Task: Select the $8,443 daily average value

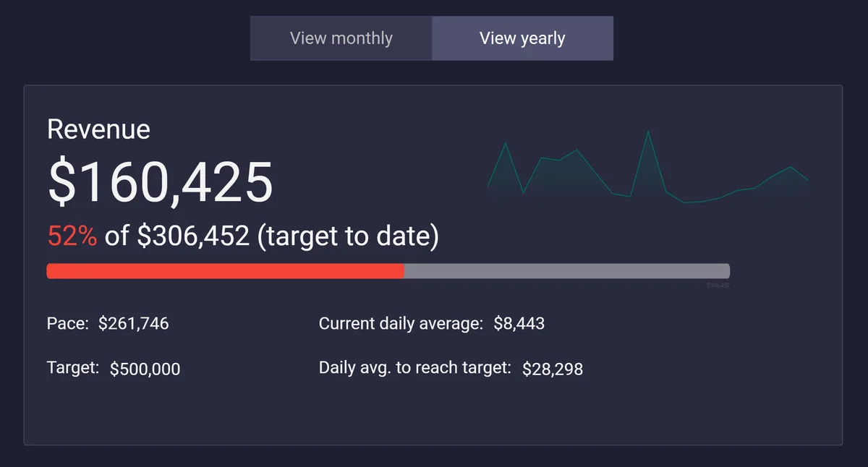Action: pos(519,323)
